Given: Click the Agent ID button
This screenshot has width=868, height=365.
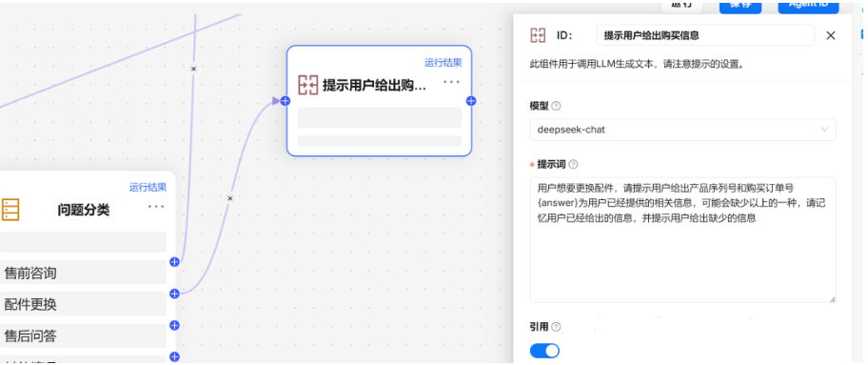Looking at the screenshot, I should pyautogui.click(x=808, y=6).
